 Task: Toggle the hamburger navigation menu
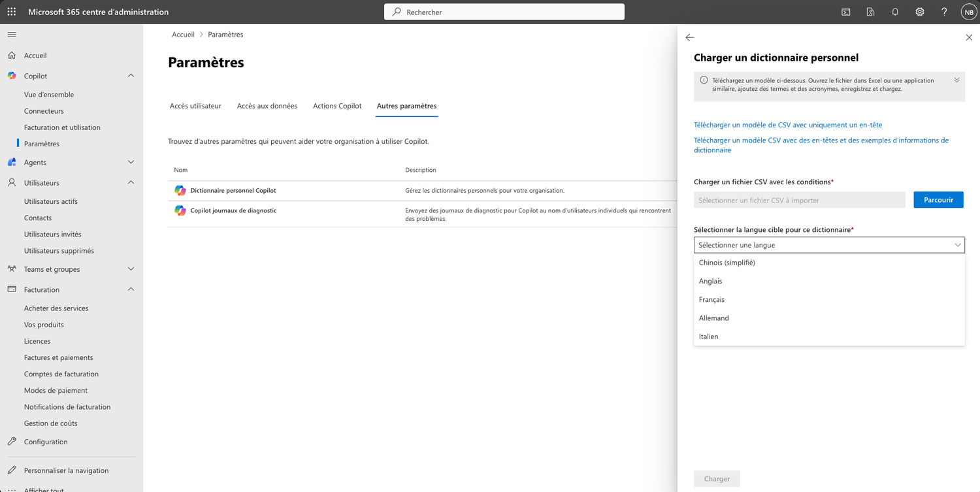(x=12, y=35)
